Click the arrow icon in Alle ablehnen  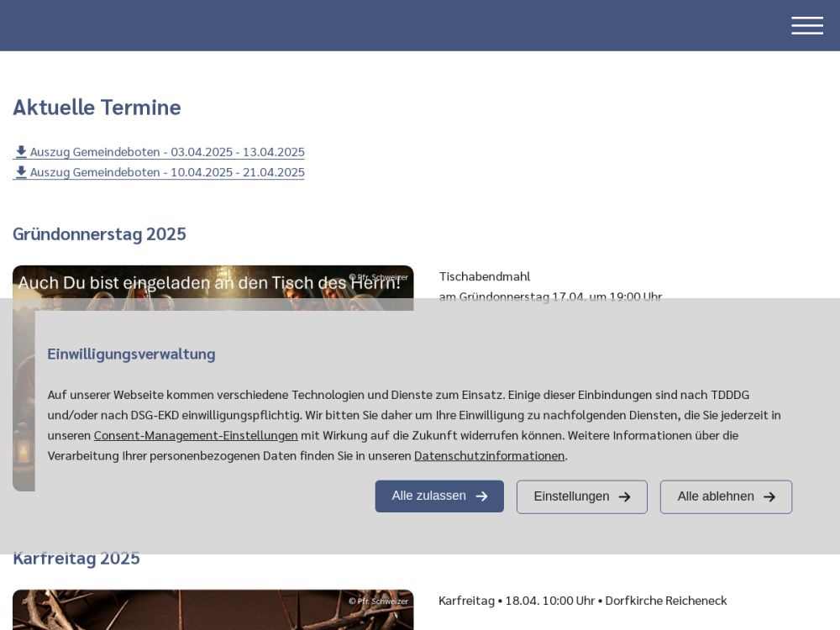pyautogui.click(x=769, y=496)
